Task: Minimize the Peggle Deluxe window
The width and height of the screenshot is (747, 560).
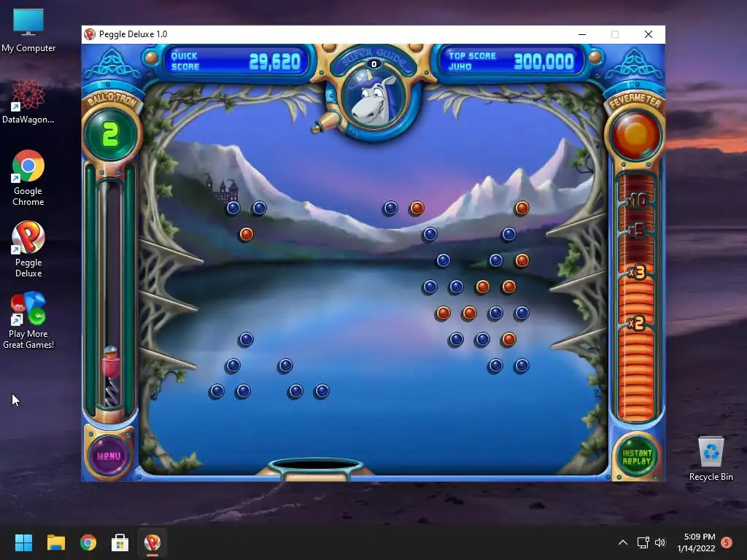Action: (582, 34)
